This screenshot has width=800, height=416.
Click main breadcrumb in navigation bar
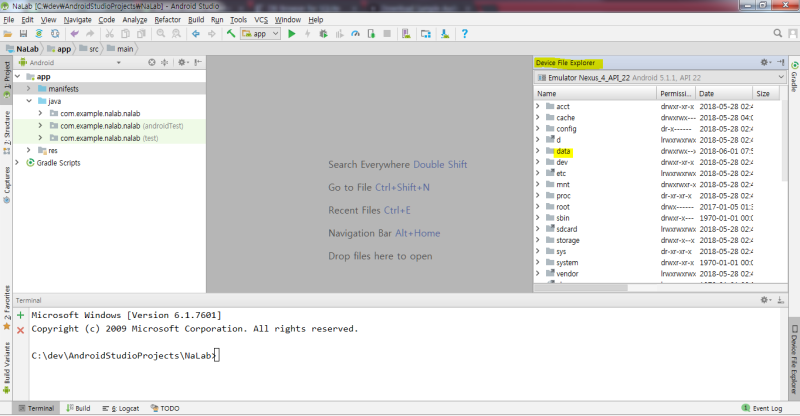[x=120, y=49]
